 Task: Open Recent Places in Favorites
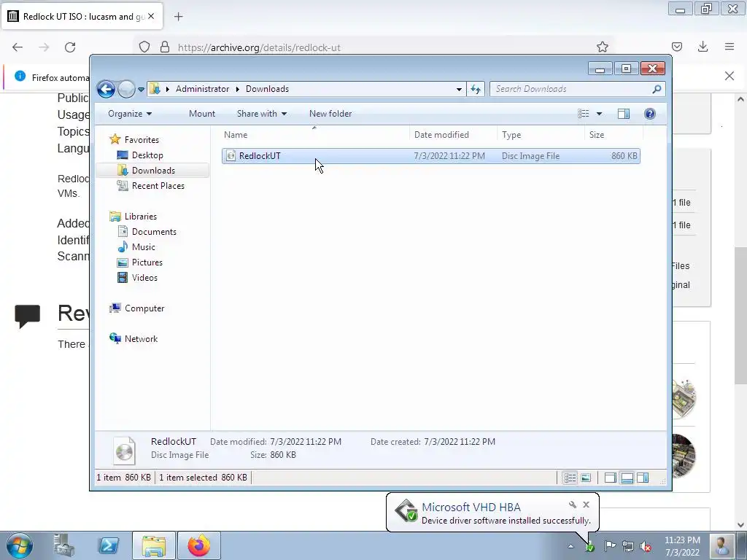coord(158,186)
